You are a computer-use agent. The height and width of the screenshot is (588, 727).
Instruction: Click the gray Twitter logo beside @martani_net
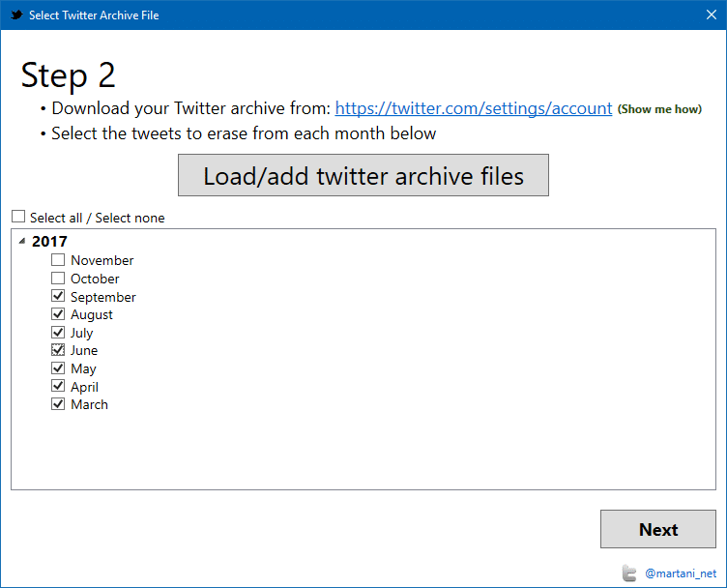click(x=629, y=573)
